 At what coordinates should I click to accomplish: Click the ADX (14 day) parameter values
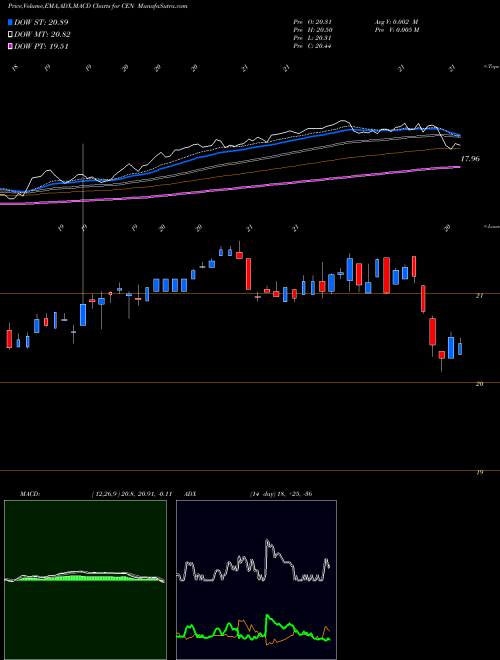281,494
